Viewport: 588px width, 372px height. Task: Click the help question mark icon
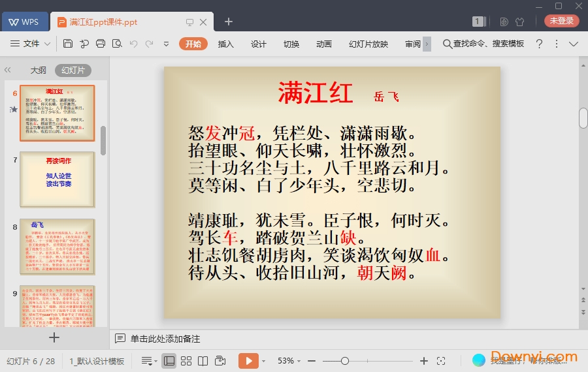[539, 44]
